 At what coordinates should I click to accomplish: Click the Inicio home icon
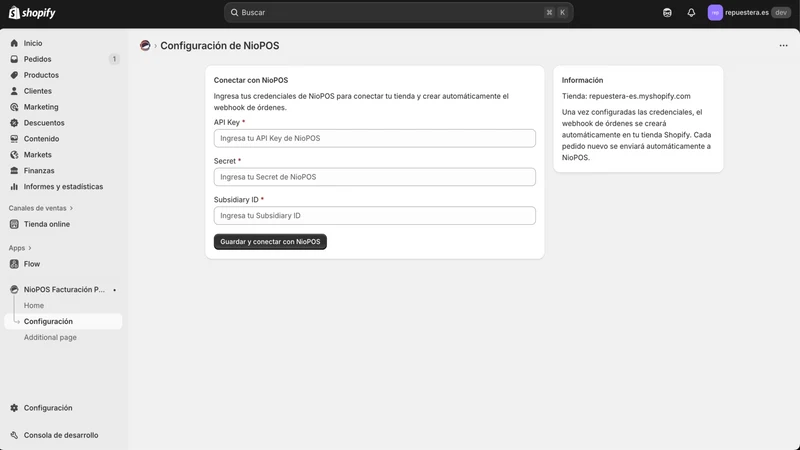tap(14, 43)
